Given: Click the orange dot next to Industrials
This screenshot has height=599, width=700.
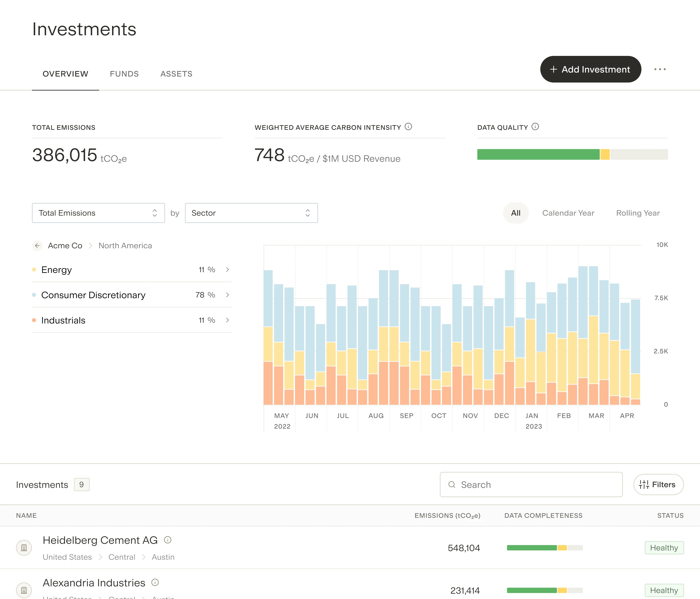Looking at the screenshot, I should 34,320.
